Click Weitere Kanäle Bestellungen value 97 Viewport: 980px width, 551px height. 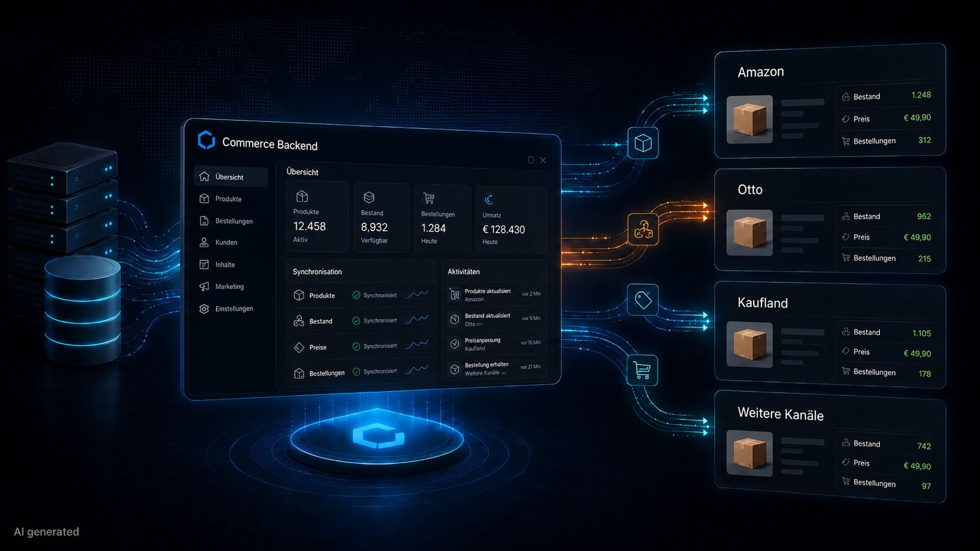pyautogui.click(x=926, y=486)
